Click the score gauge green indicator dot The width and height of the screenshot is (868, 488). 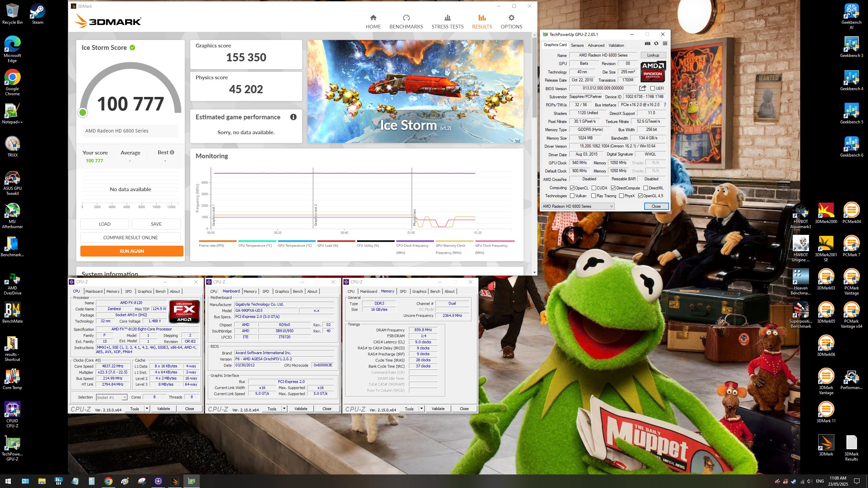[83, 113]
